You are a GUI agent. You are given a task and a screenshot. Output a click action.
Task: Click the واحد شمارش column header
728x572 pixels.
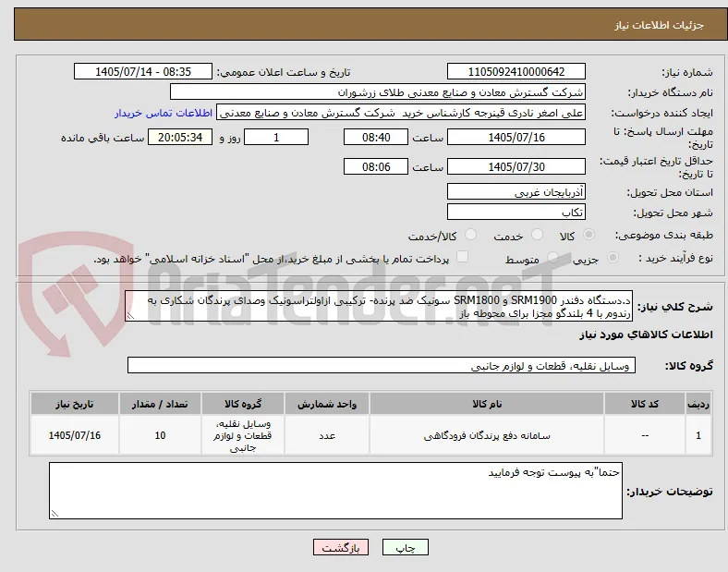click(327, 404)
